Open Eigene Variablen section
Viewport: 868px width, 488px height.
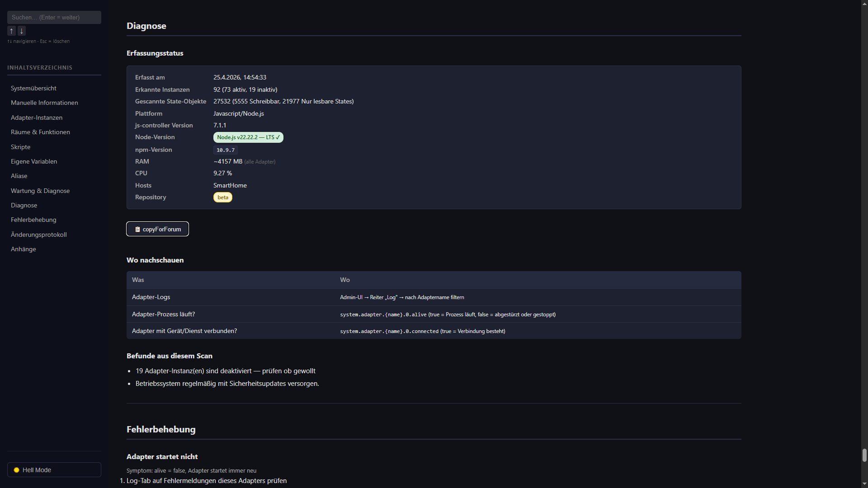click(x=34, y=161)
